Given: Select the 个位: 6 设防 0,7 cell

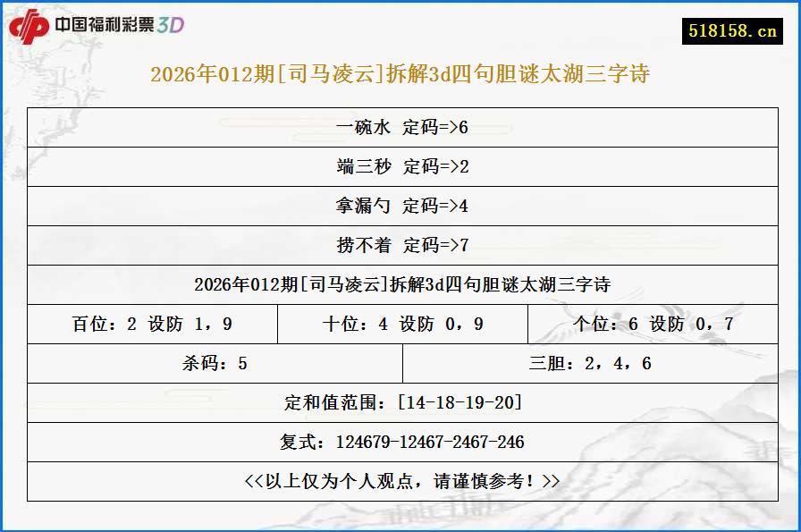Looking at the screenshot, I should [653, 324].
